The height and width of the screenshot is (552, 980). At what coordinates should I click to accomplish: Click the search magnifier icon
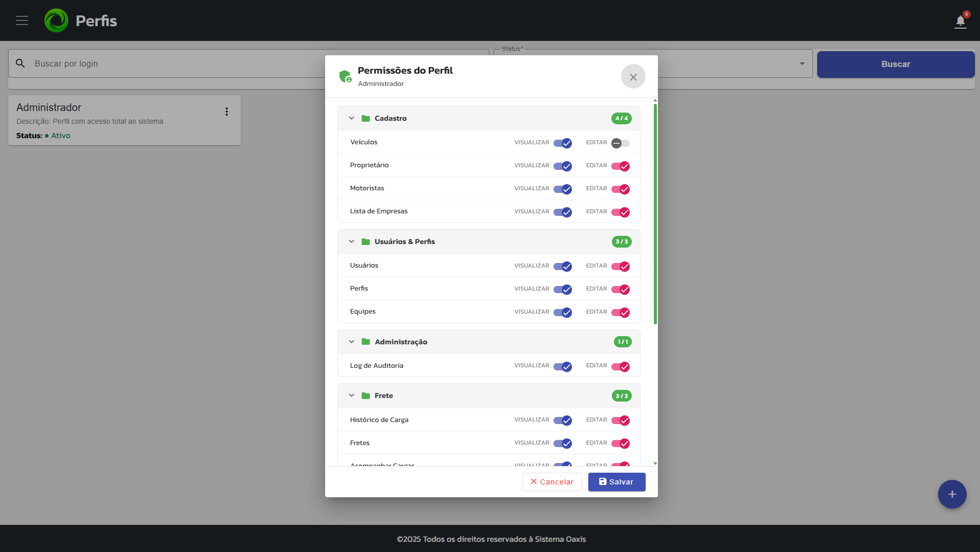pyautogui.click(x=20, y=63)
